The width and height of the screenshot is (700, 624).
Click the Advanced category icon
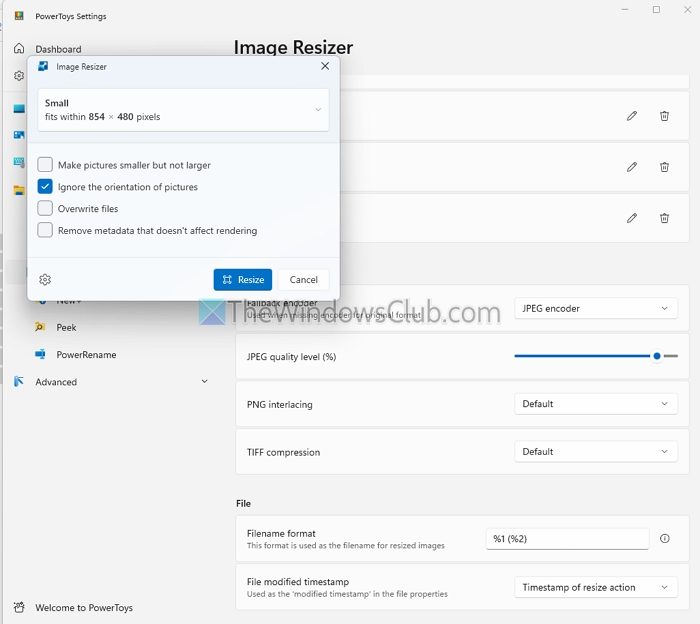click(x=19, y=382)
